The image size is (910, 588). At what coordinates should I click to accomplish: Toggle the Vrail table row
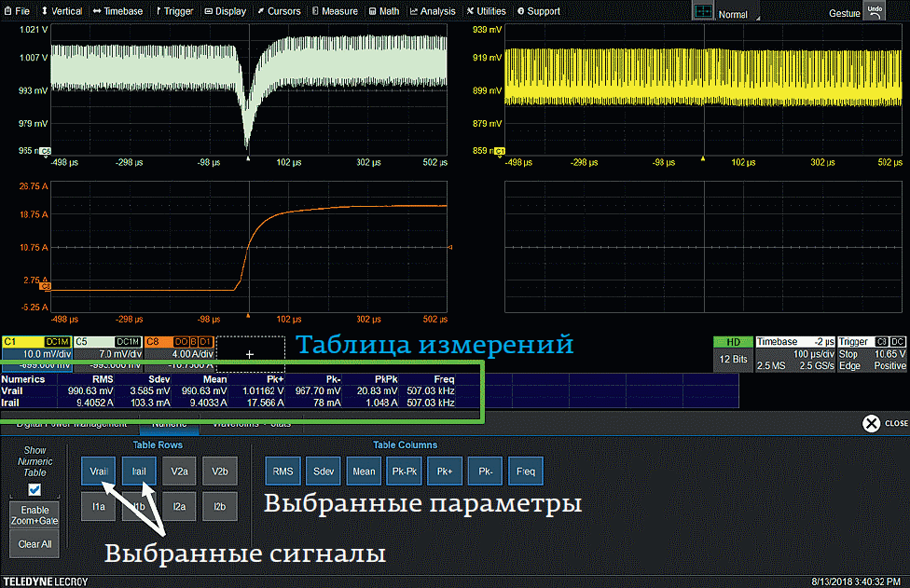[x=99, y=472]
